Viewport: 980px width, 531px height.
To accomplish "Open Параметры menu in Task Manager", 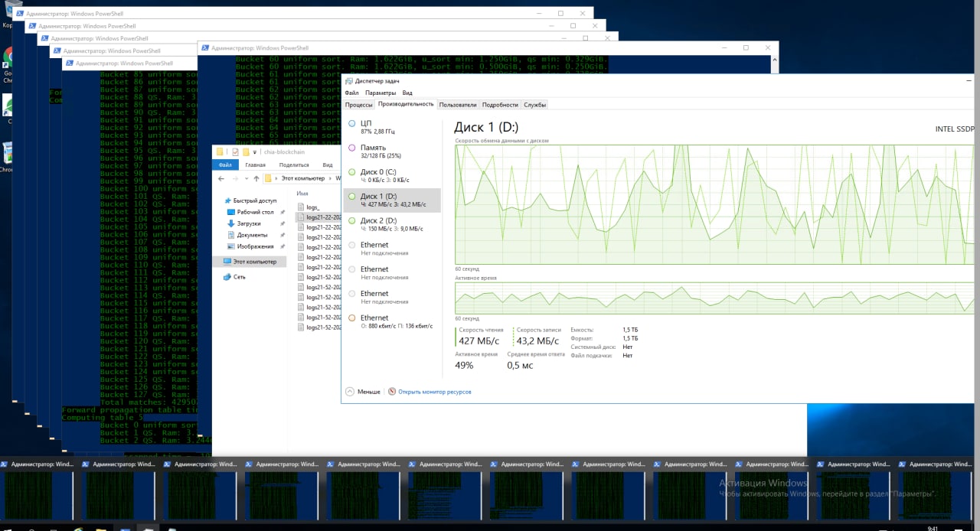I will [x=381, y=93].
